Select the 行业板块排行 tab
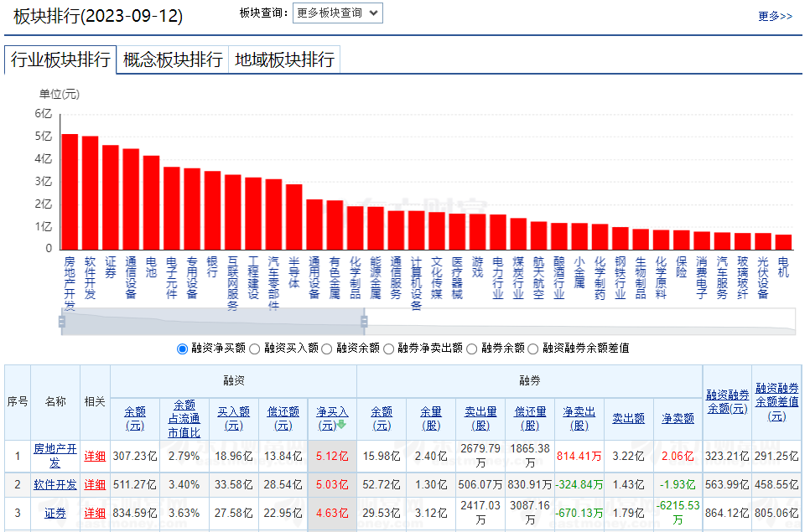The height and width of the screenshot is (532, 810). tap(60, 59)
